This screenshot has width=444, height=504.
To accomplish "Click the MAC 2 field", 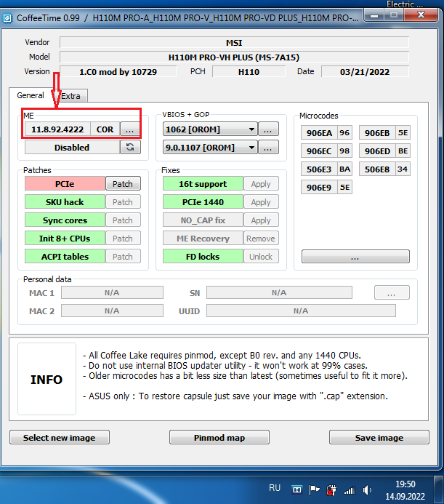I will click(112, 311).
